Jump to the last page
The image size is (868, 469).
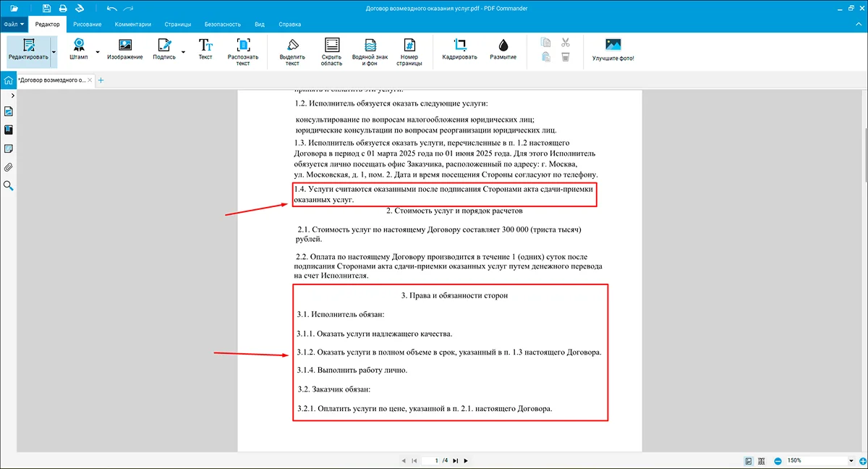coord(456,460)
